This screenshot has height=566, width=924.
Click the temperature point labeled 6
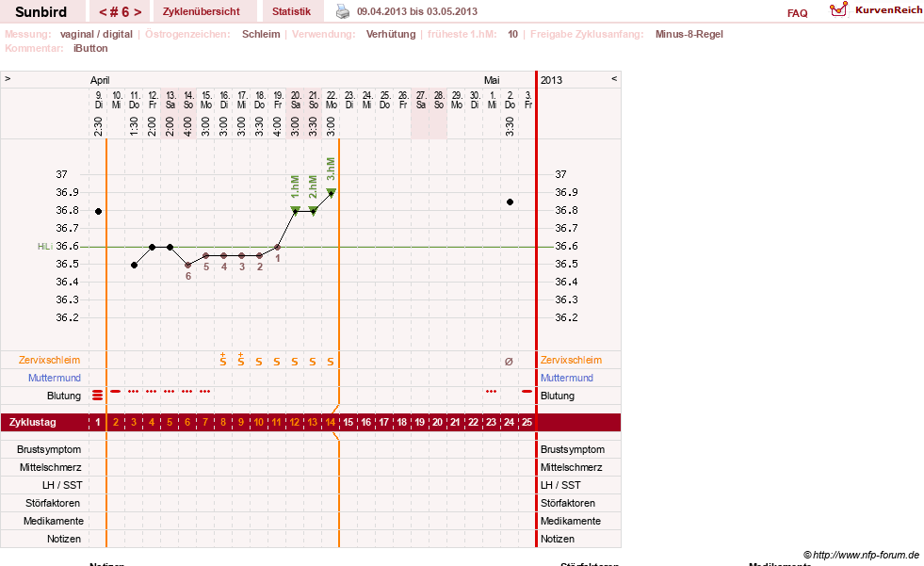click(188, 265)
